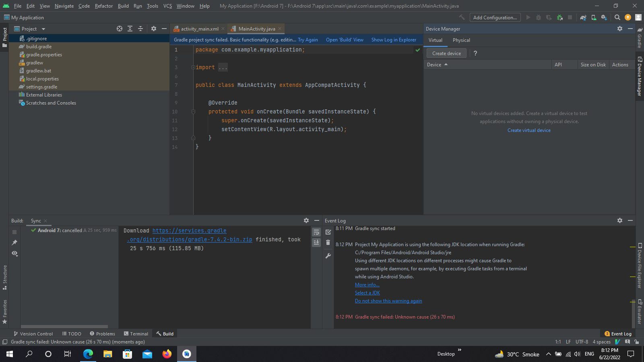Screen dimensions: 644x362
Task: Click the Search Everywhere magnifier icon
Action: 617,17
